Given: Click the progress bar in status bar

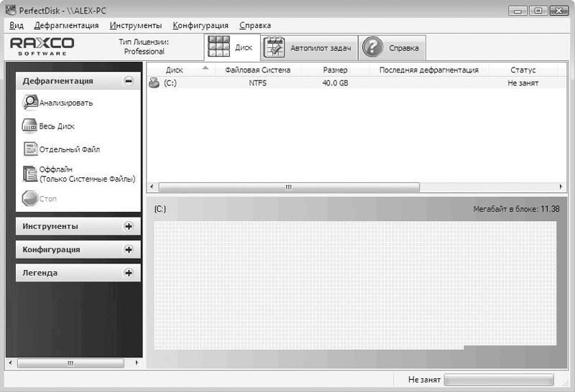Looking at the screenshot, I should click(x=499, y=380).
